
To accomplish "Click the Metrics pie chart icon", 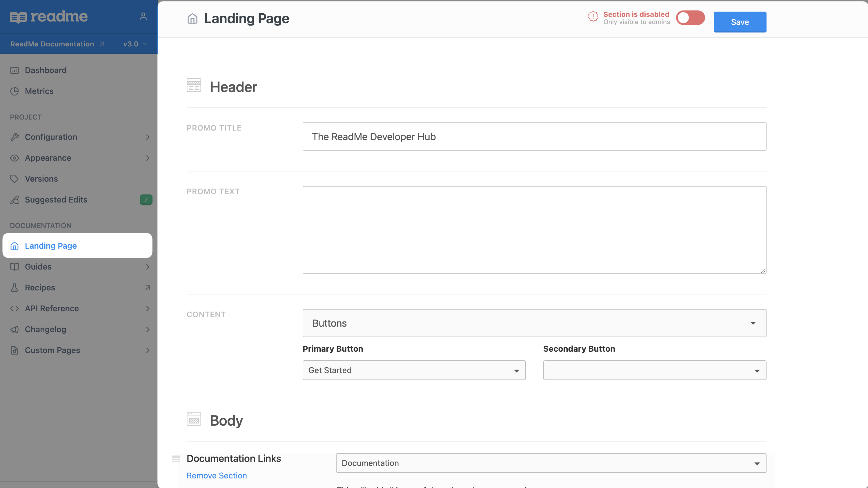I will click(x=14, y=91).
